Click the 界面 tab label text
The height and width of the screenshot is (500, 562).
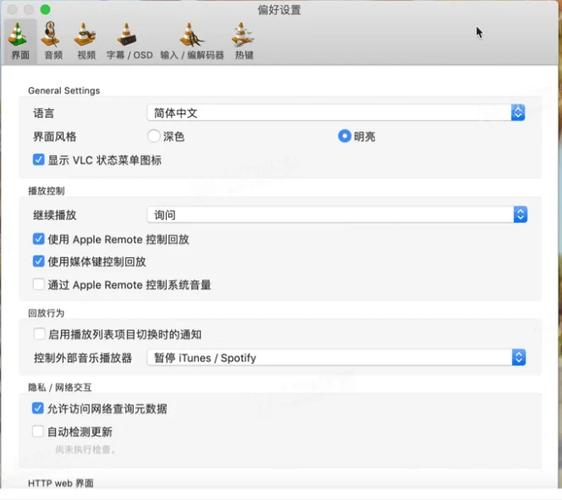click(x=20, y=55)
